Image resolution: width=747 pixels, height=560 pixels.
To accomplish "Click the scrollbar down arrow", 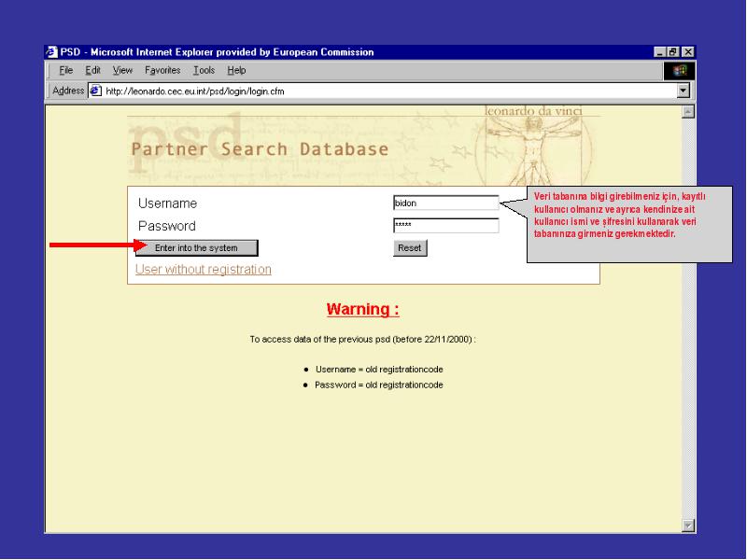I will [688, 525].
